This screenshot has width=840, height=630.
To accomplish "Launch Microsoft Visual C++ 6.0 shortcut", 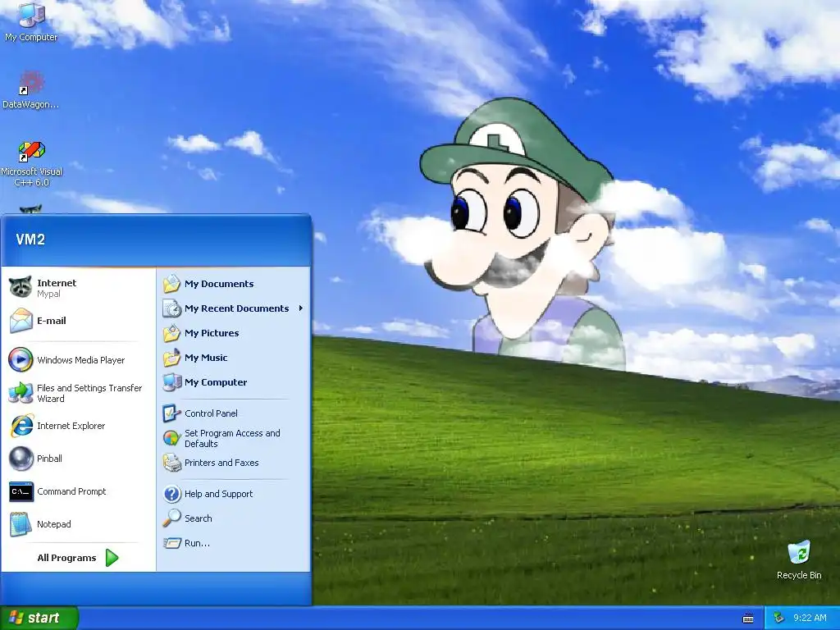I will [x=31, y=163].
